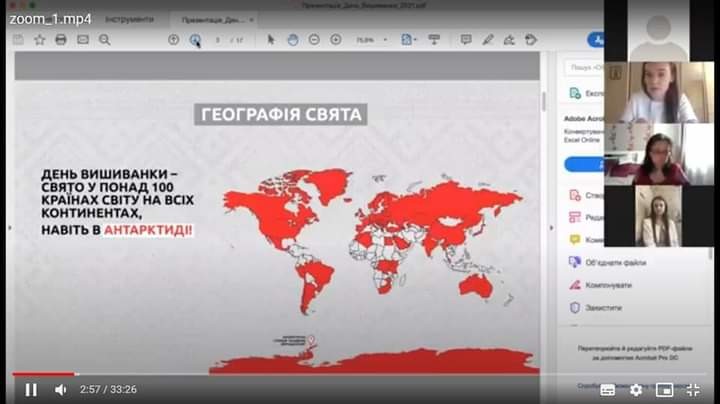Open the Export PDF tool icon
The image size is (720, 404).
coord(575,93)
